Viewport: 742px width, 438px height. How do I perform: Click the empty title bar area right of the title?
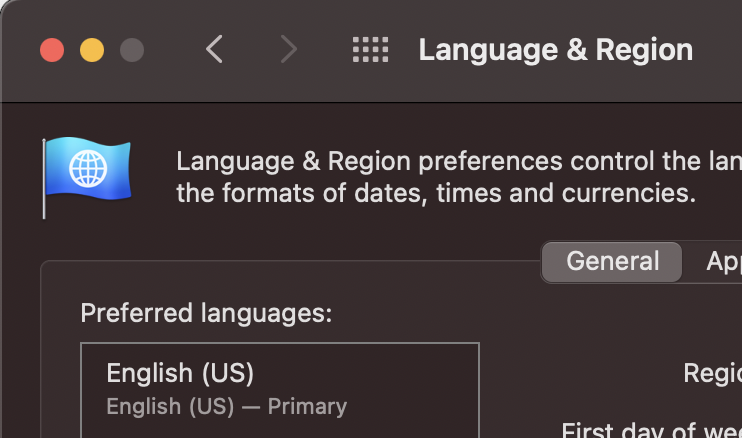(x=718, y=49)
